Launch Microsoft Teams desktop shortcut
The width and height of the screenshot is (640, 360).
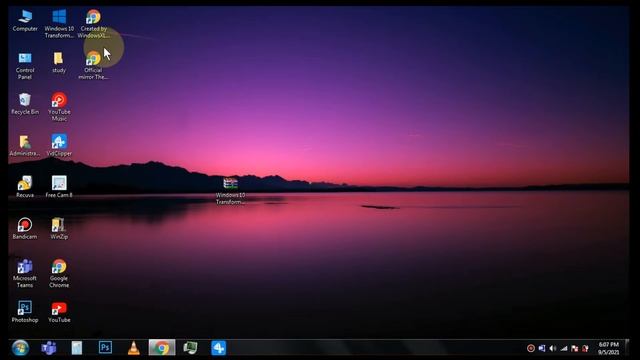click(25, 273)
